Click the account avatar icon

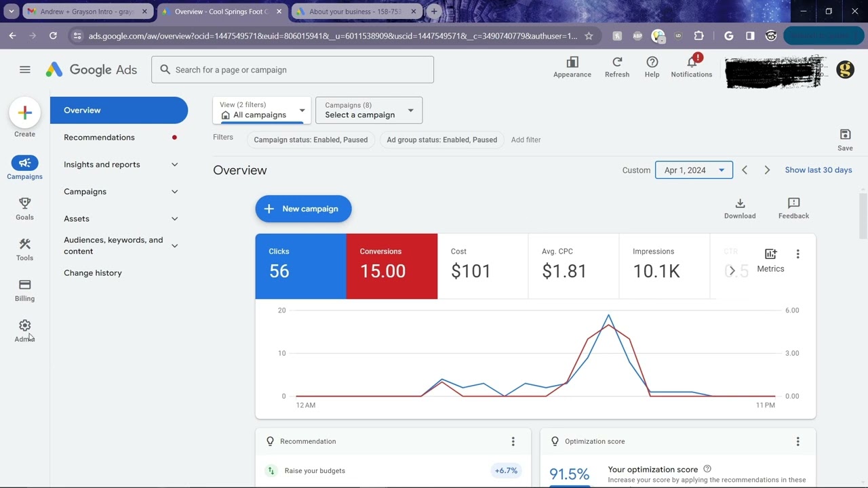[x=845, y=69]
